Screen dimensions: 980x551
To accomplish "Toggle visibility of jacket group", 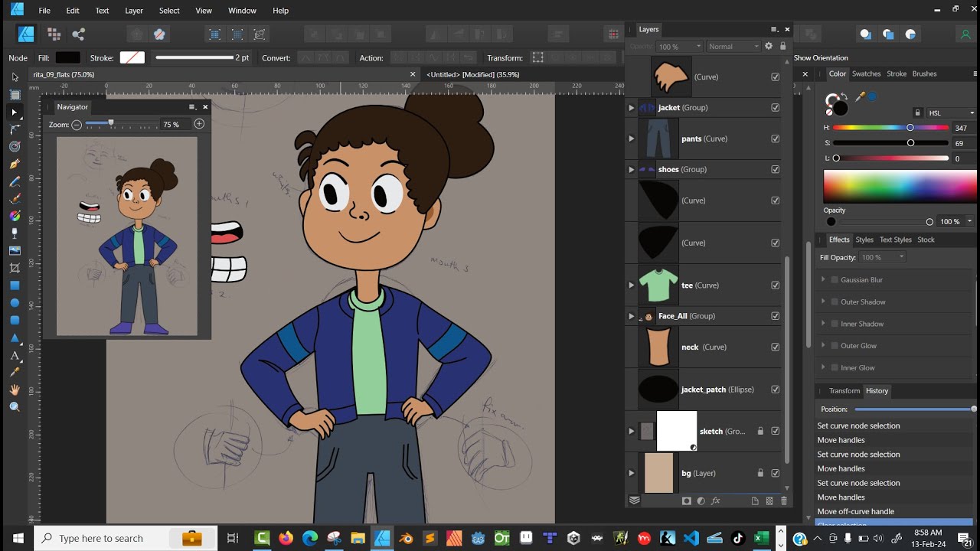I will tap(776, 108).
